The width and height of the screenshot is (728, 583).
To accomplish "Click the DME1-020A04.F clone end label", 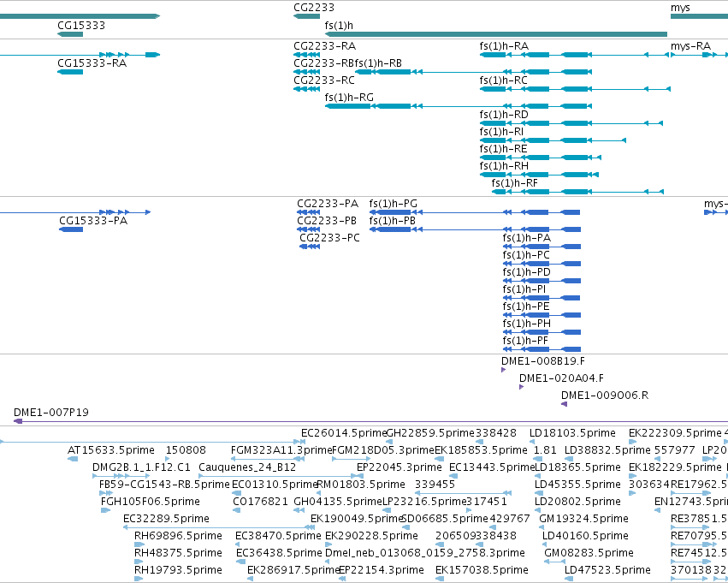I will [x=561, y=378].
